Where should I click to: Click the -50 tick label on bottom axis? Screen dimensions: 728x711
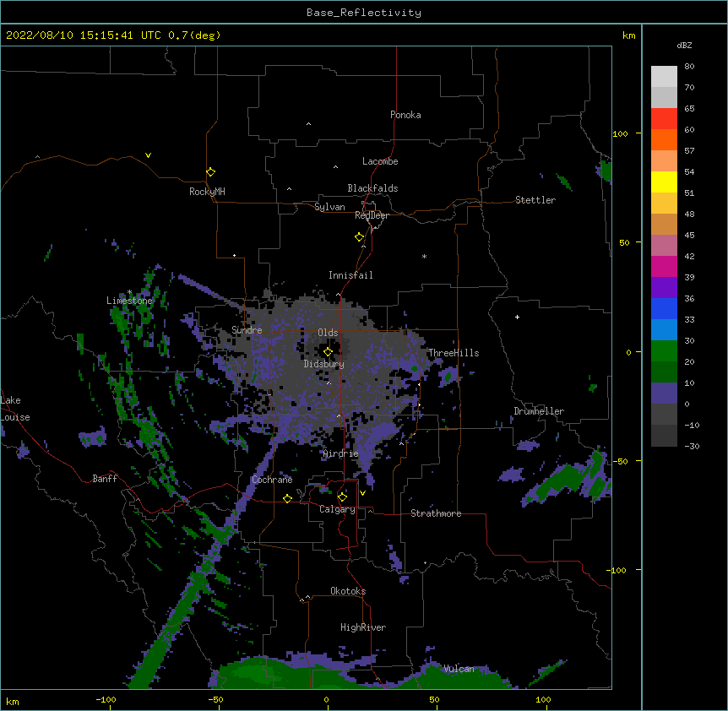pos(215,699)
